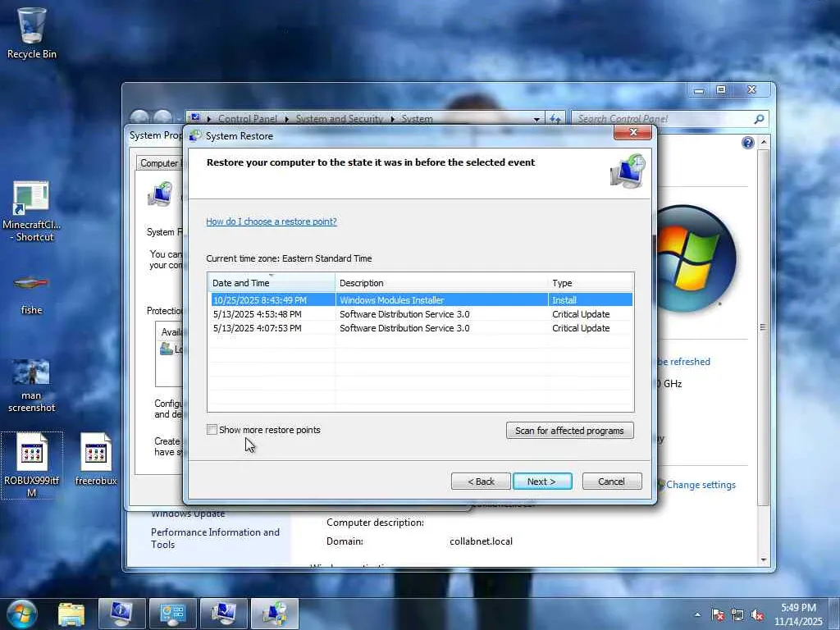Screen dimensions: 840x630
Task: Click the Current time zone text
Action: tap(289, 258)
